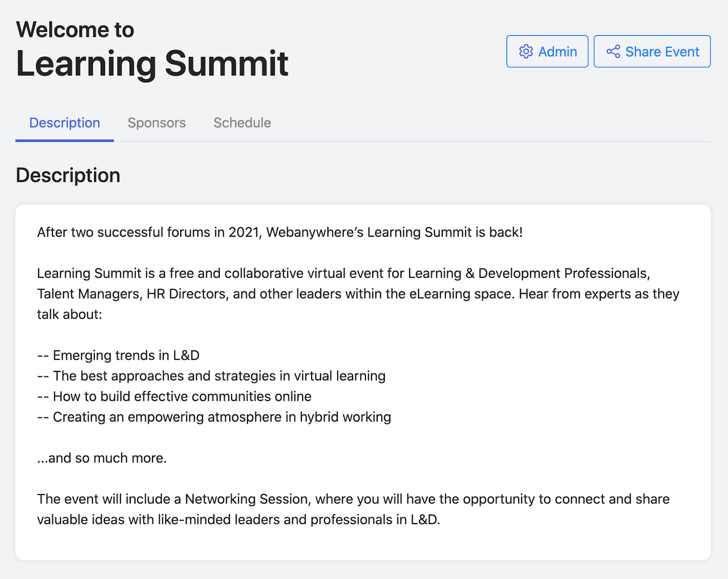Select the Description tab
Screen dimensions: 728x579
point(65,123)
